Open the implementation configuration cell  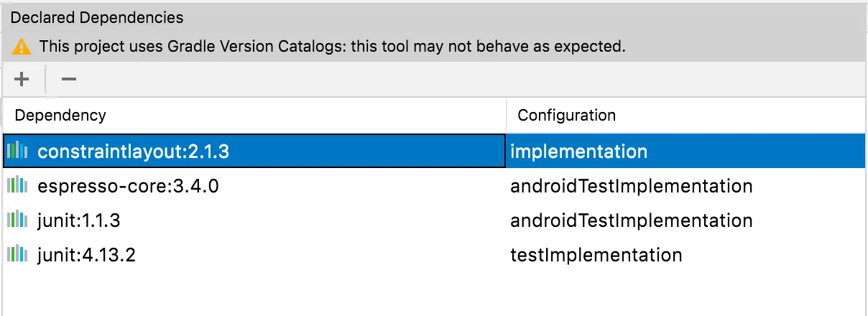(x=686, y=152)
